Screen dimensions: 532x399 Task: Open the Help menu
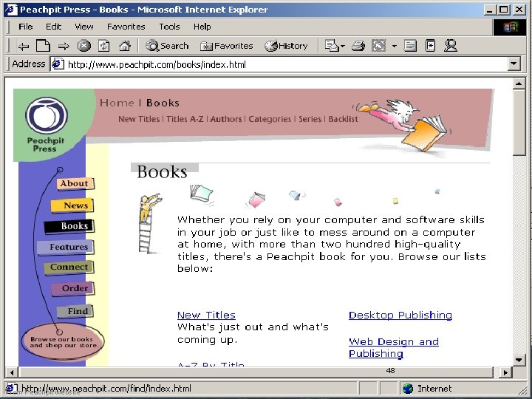202,27
